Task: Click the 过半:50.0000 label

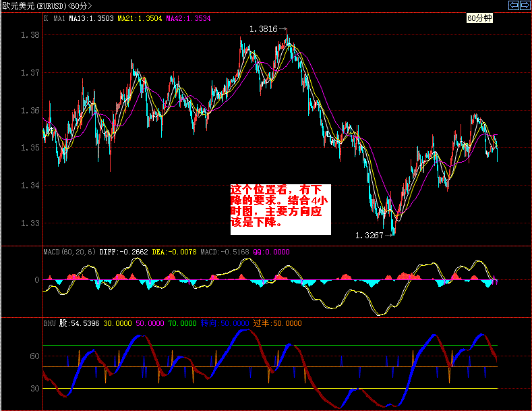Action: (x=278, y=323)
